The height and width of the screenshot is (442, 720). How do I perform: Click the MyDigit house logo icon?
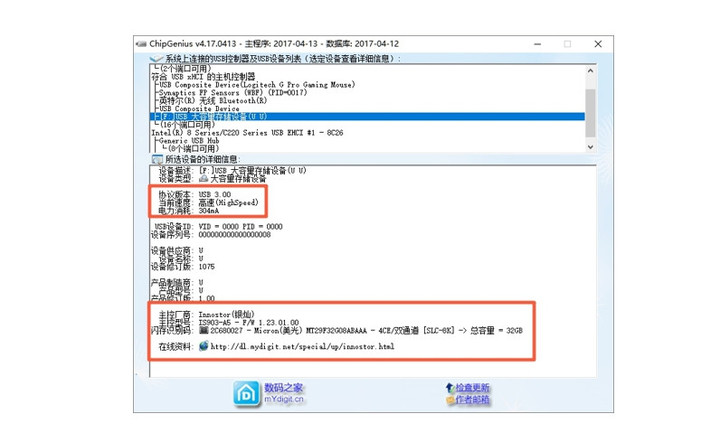247,394
